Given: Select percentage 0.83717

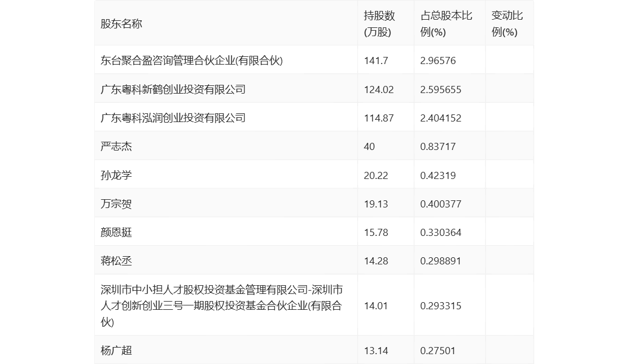Looking at the screenshot, I should click(x=438, y=147).
